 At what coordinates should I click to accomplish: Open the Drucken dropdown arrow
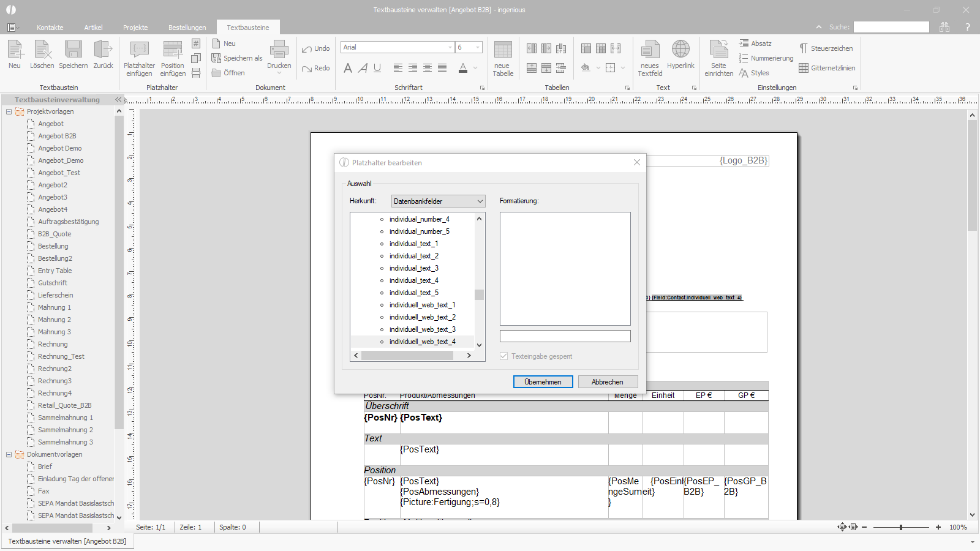coord(279,73)
